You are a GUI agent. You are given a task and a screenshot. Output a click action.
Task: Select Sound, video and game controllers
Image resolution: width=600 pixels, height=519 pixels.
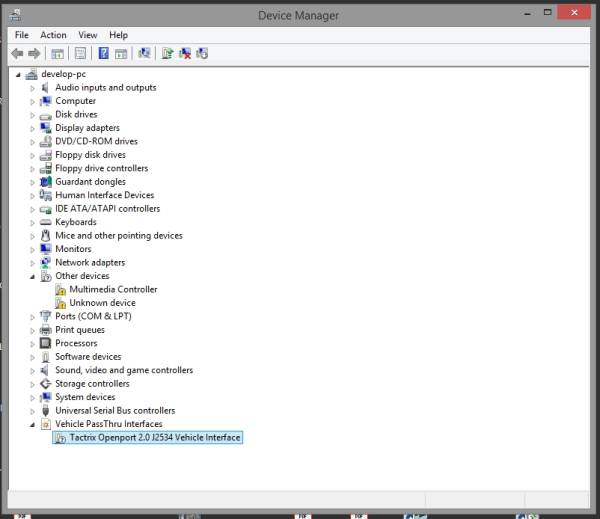coord(124,370)
